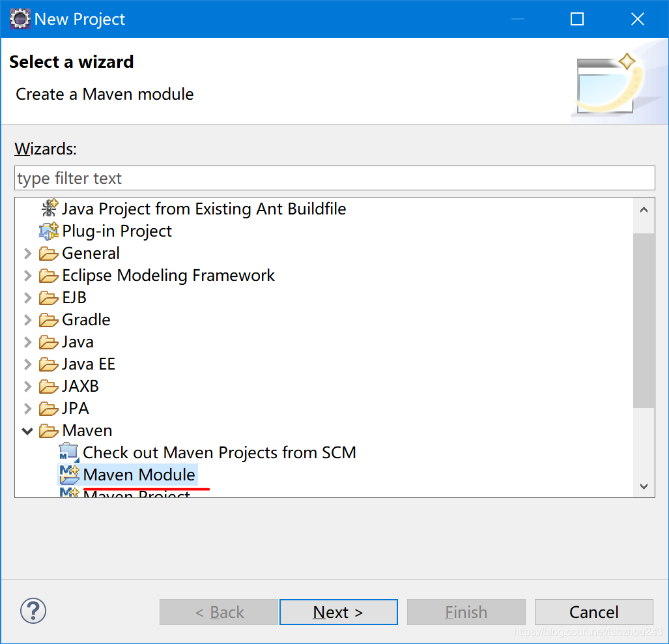The width and height of the screenshot is (669, 644).
Task: Select the General category label
Action: (91, 254)
